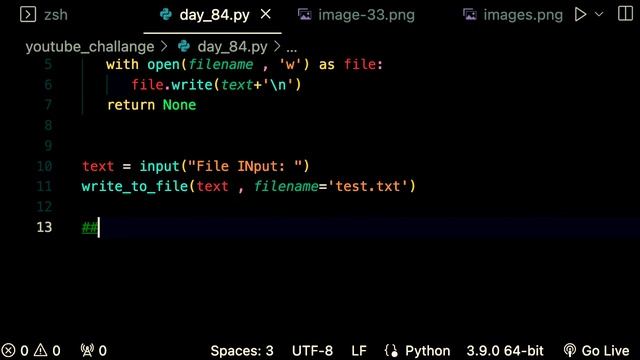The image size is (640, 360).
Task: Change indentation via Spaces: 3
Action: pos(242,351)
